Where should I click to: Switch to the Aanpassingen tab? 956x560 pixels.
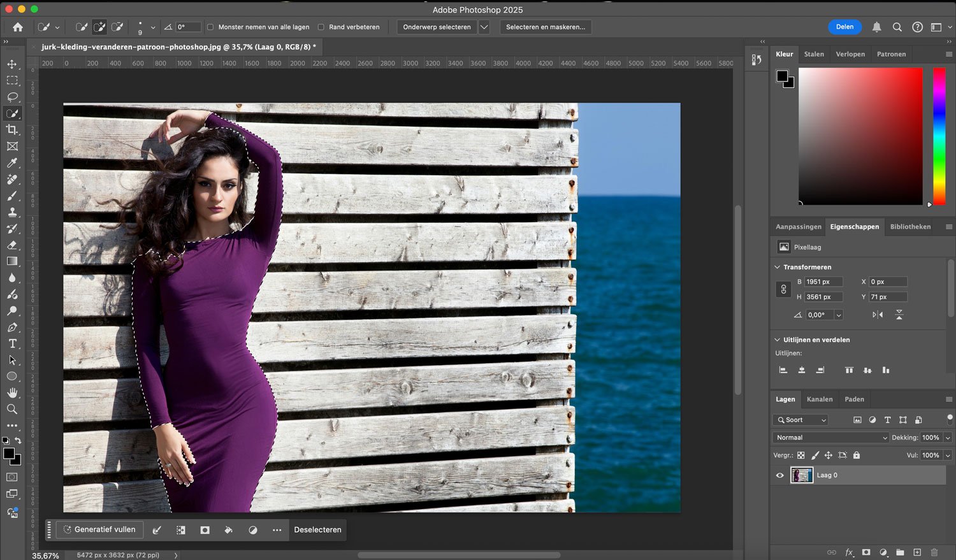click(x=799, y=227)
